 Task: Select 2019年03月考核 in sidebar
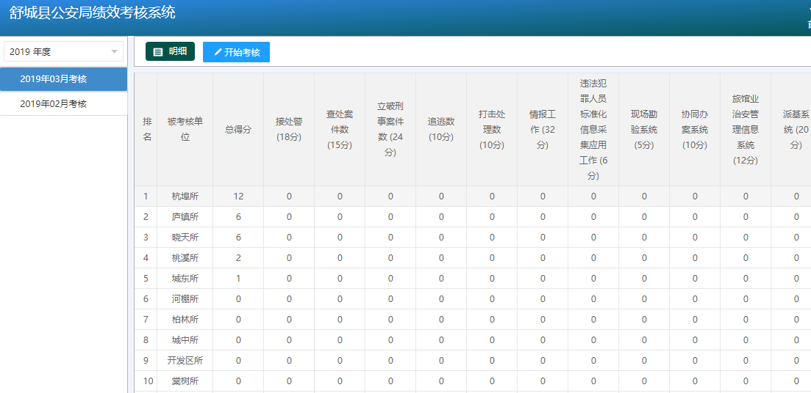tap(64, 79)
